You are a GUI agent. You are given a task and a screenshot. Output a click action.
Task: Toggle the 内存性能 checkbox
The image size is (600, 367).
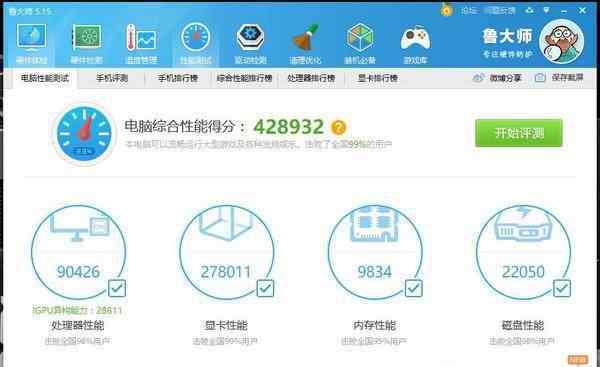click(x=414, y=289)
